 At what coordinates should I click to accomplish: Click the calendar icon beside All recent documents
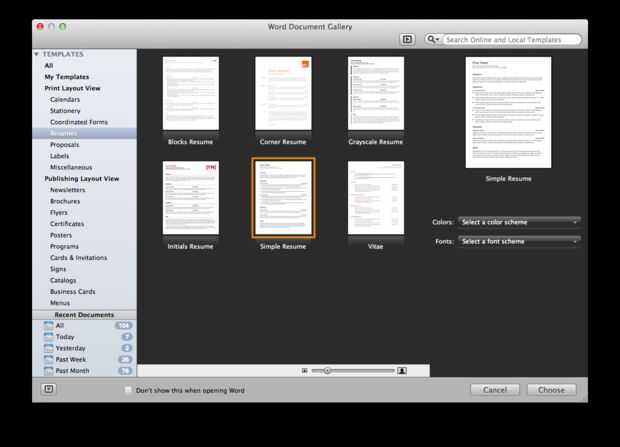point(49,326)
